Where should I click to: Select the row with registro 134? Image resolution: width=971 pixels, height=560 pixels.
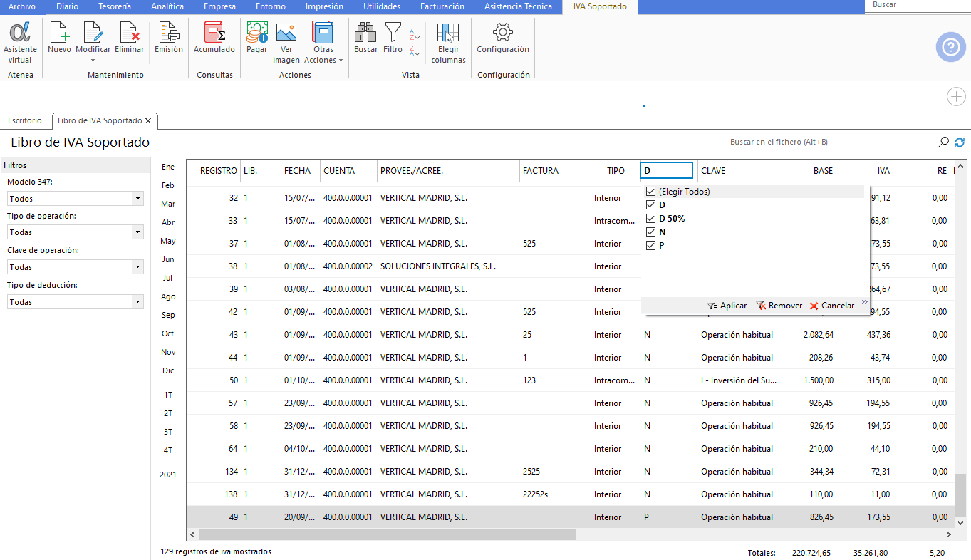(x=569, y=472)
